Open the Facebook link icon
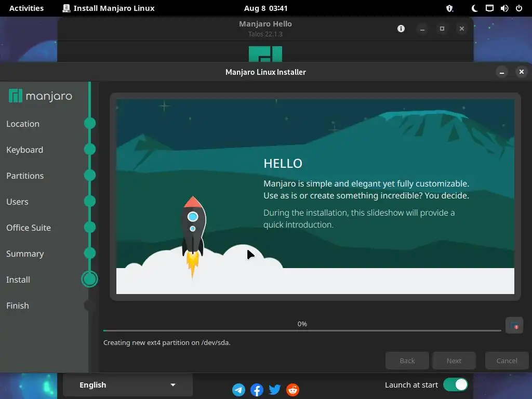532x399 pixels. [x=257, y=390]
